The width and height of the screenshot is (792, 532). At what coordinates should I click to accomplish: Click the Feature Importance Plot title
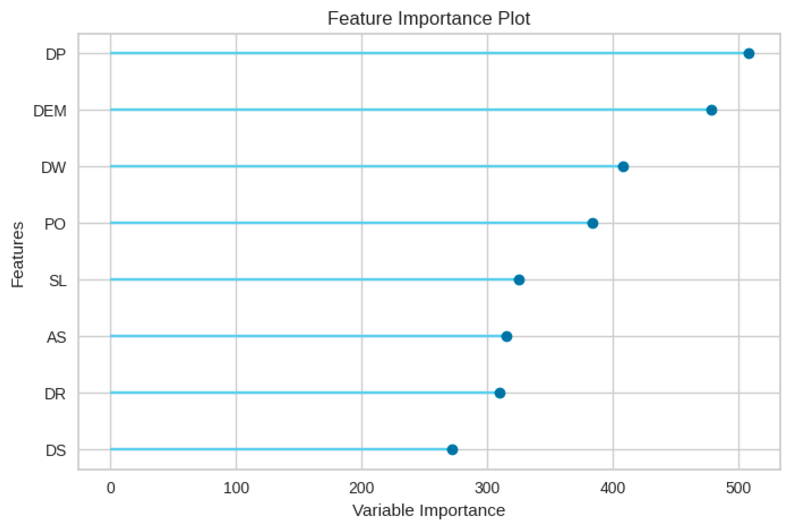[x=428, y=18]
